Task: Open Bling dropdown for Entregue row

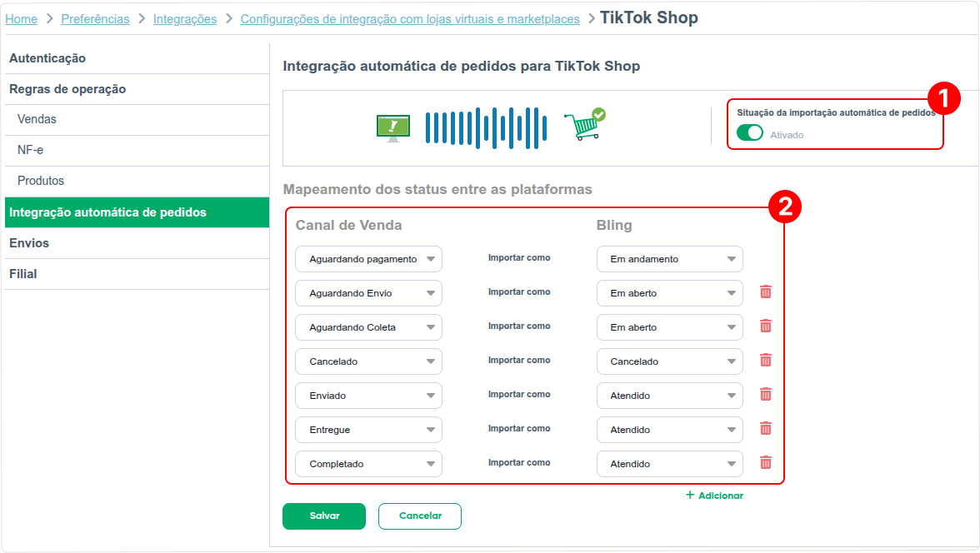Action: pos(670,430)
